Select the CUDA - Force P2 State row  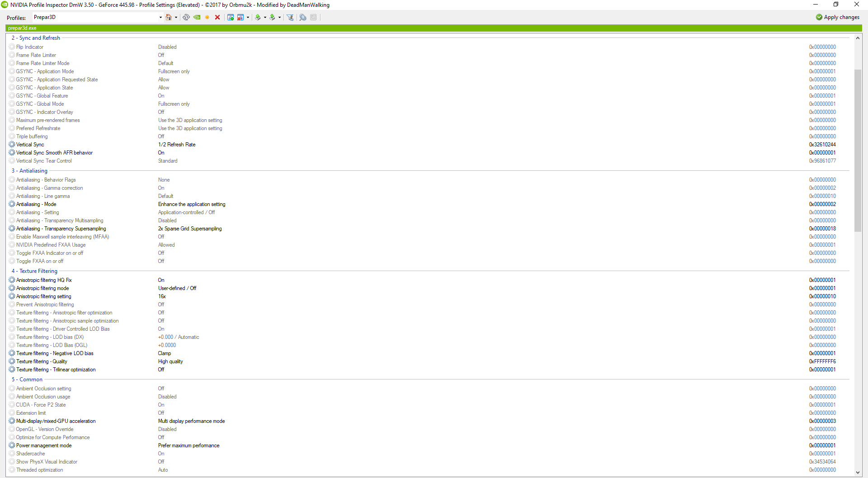(x=429, y=405)
